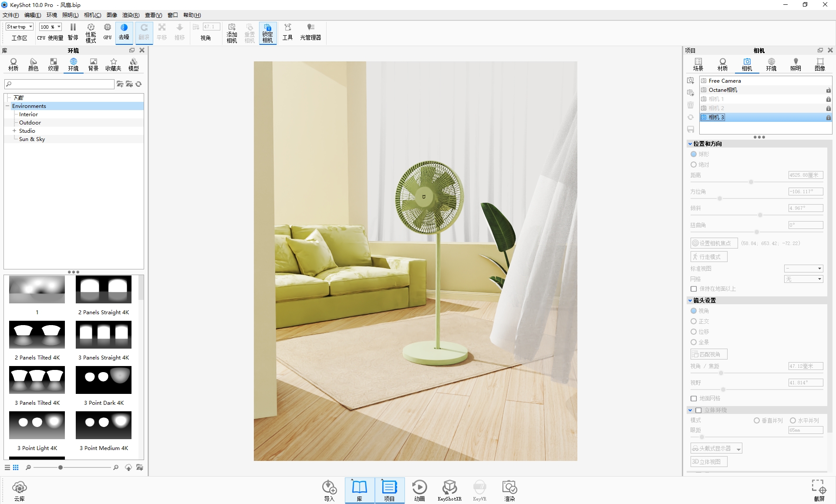Open the 渲染(R) menu

click(x=131, y=15)
